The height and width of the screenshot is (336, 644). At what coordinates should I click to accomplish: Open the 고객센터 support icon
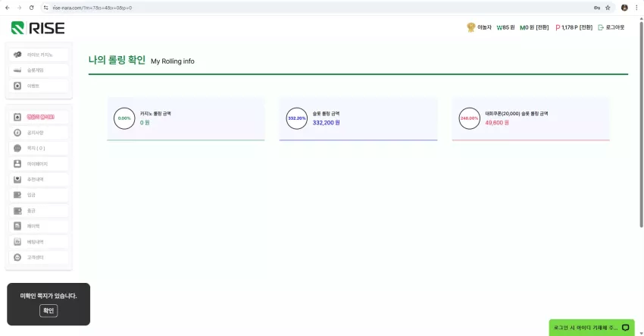[x=17, y=257]
